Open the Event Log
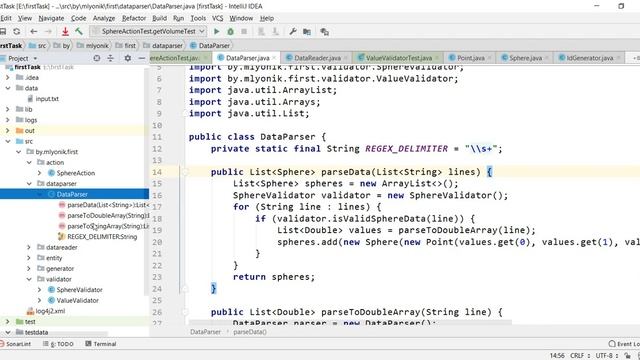Viewport: 640px width, 360px height. click(x=624, y=344)
